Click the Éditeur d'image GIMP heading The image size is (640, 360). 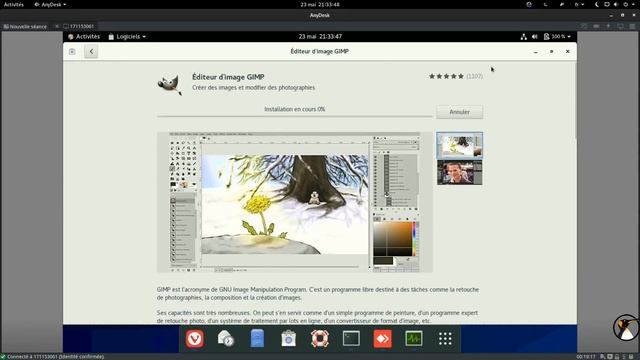tap(228, 77)
